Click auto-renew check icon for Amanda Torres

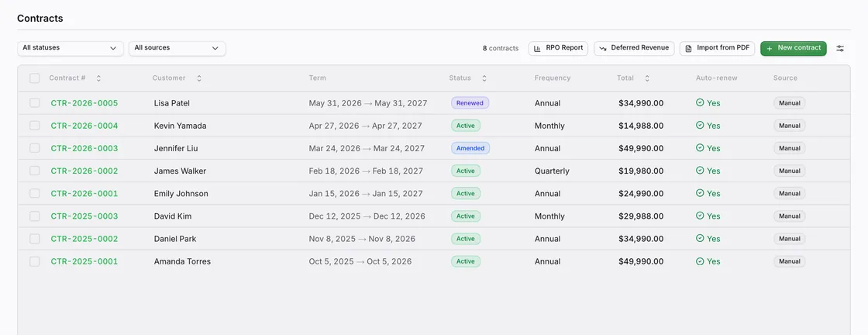click(700, 261)
